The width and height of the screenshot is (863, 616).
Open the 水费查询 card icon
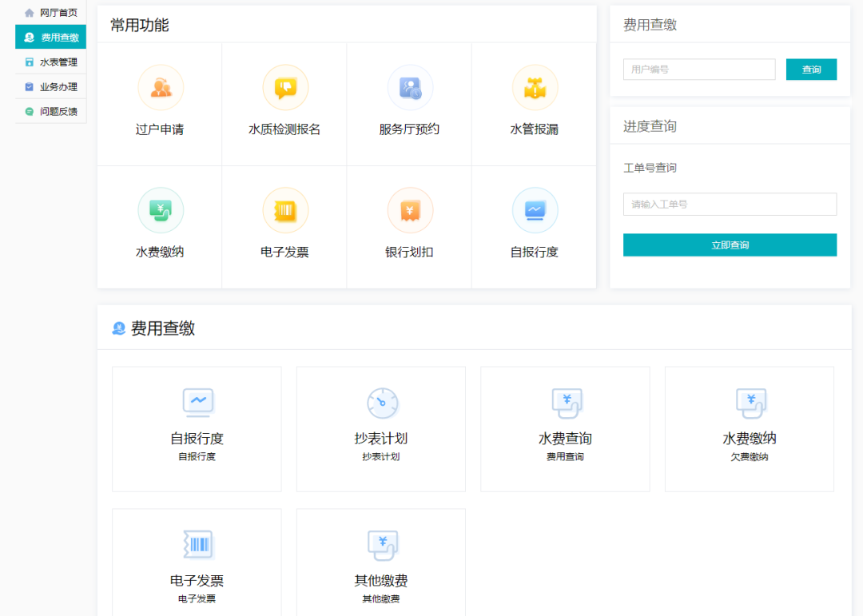click(x=567, y=403)
